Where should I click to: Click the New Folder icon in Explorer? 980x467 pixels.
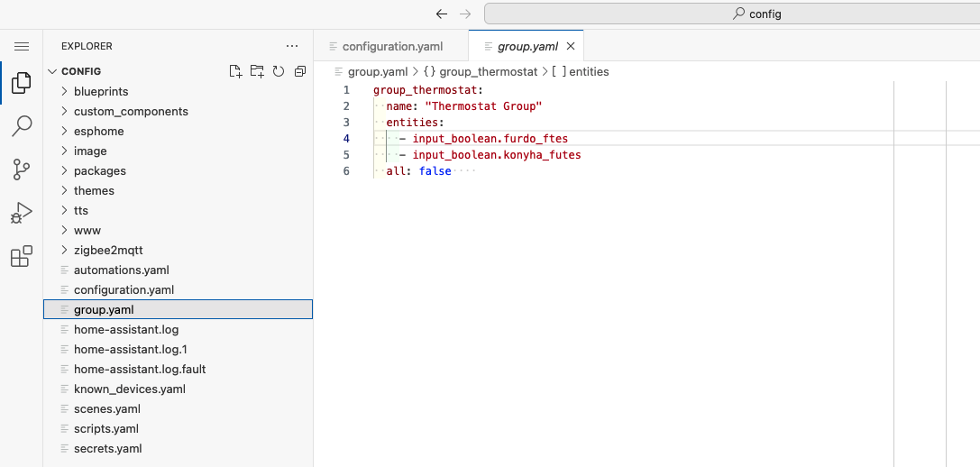(257, 71)
